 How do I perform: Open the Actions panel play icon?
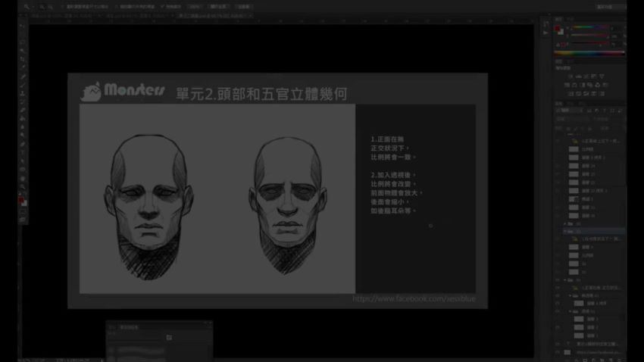(546, 33)
